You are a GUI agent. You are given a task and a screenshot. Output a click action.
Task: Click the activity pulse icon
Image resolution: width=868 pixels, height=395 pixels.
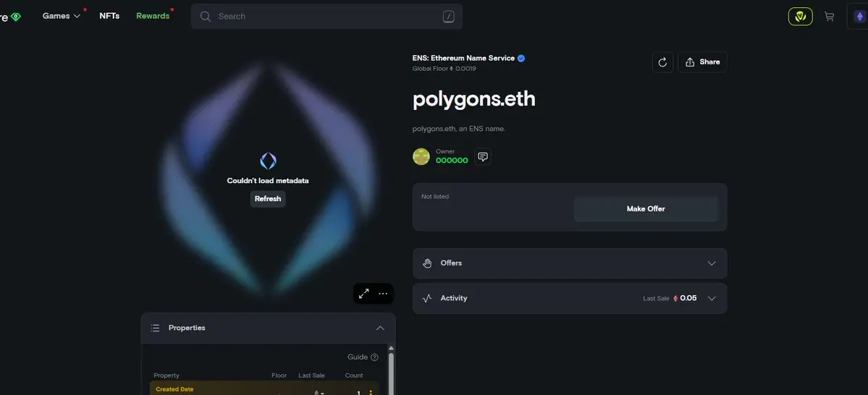click(x=427, y=298)
